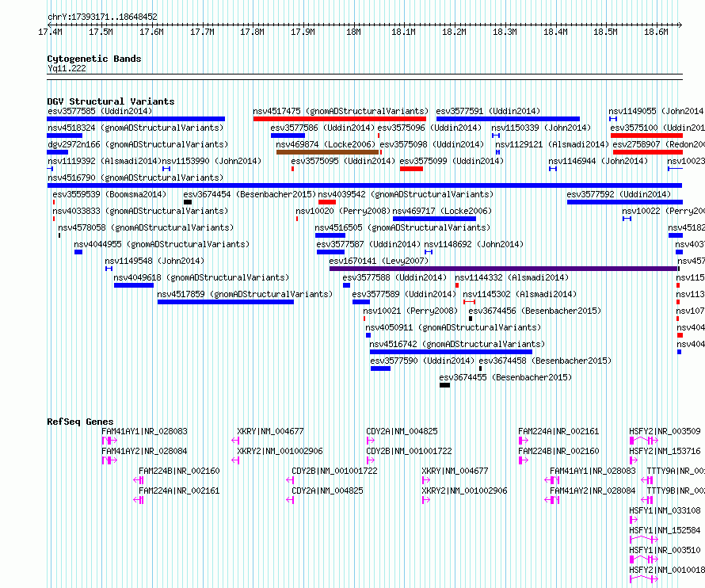Select esv3674456 (Besenbacher2015) label

click(535, 311)
